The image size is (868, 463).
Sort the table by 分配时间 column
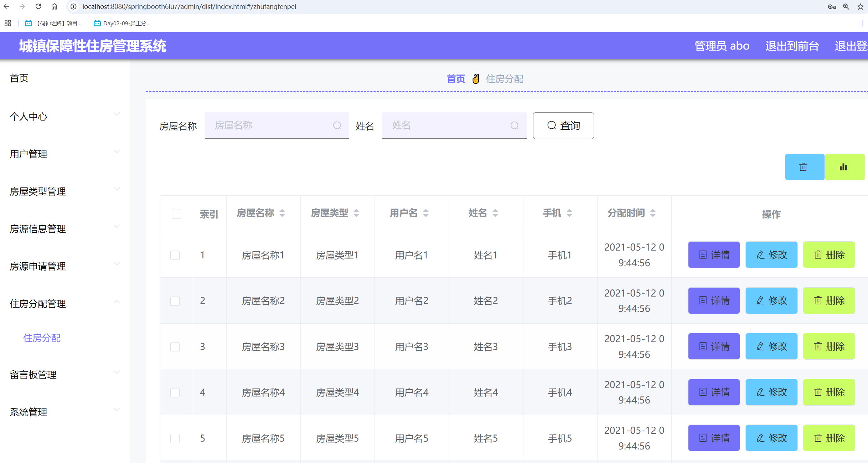coord(653,213)
